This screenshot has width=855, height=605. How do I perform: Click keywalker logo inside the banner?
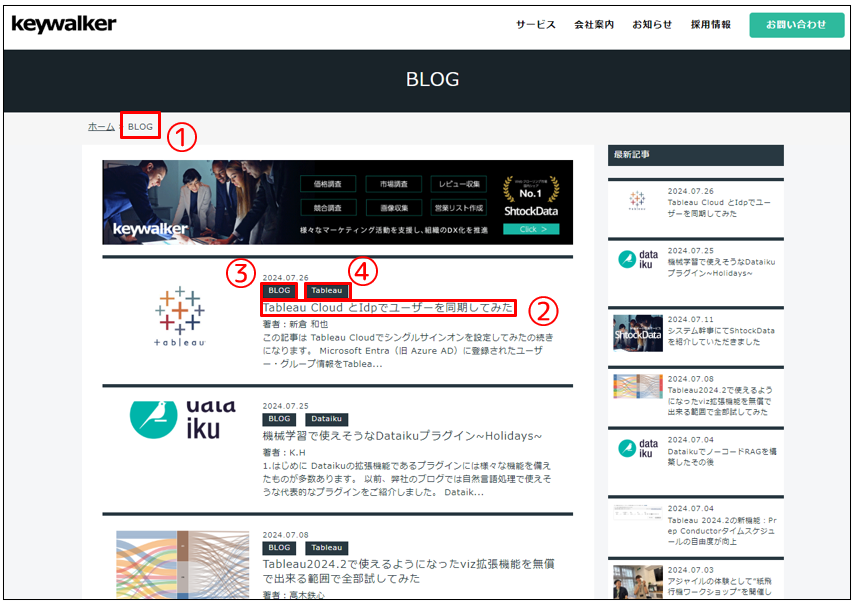[x=150, y=229]
